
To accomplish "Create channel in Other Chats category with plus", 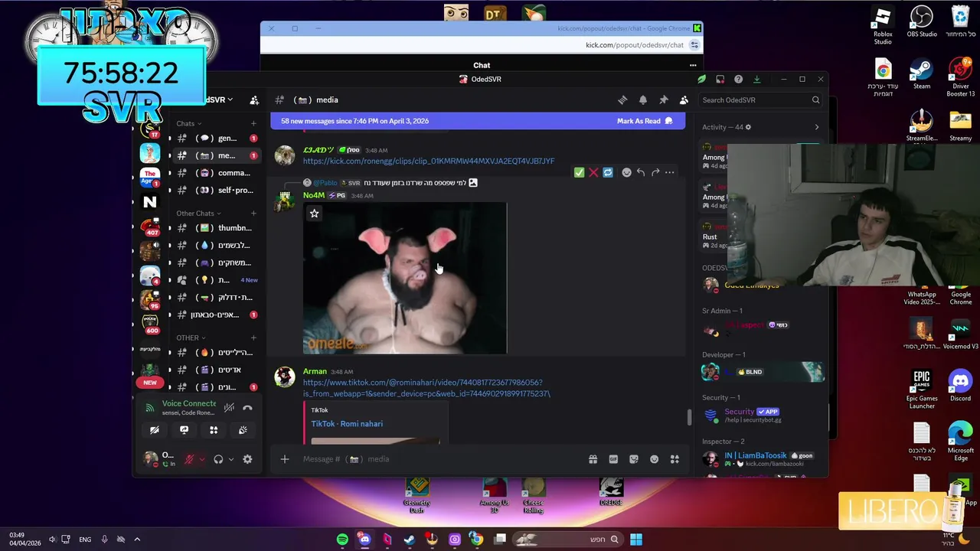I will coord(253,214).
